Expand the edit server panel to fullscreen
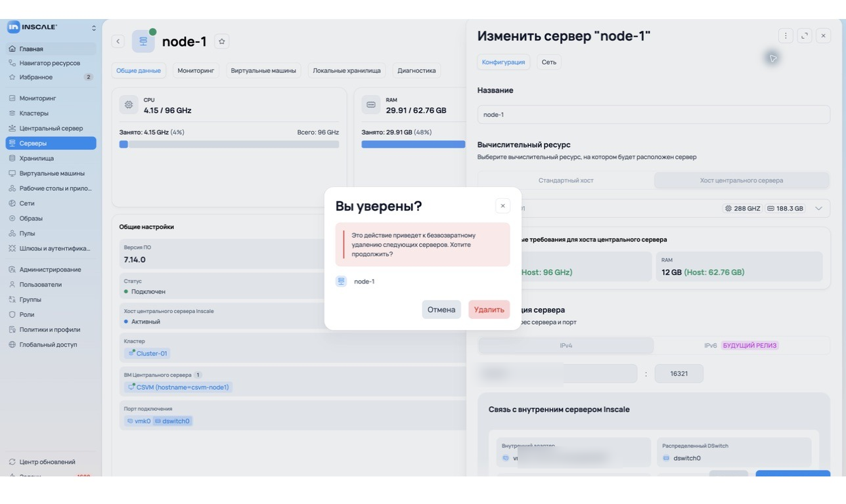Screen dimensions: 846x504 pyautogui.click(x=805, y=36)
